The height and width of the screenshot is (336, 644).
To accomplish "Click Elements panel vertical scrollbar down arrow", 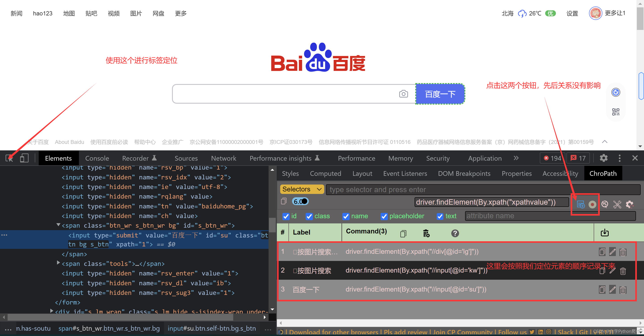I will pos(272,309).
